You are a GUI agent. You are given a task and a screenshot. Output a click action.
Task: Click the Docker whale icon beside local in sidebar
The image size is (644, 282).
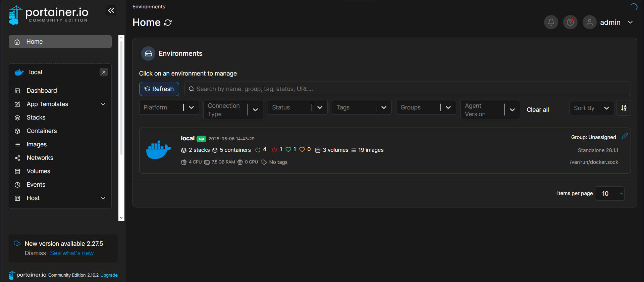19,72
